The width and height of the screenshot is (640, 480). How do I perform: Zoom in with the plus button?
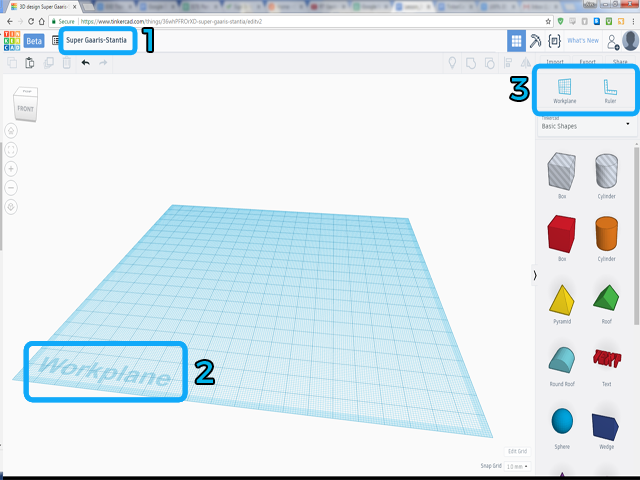(11, 169)
